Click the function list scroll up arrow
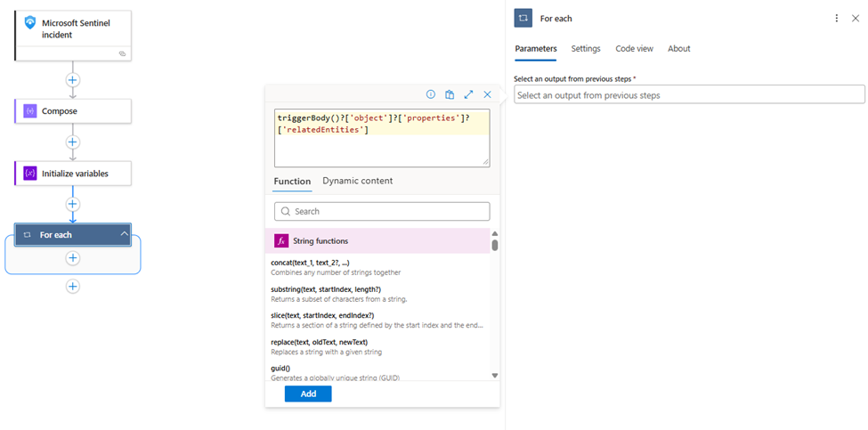 point(495,233)
